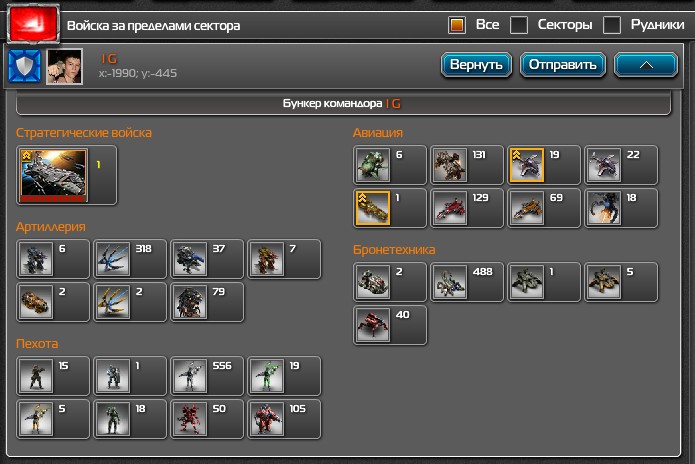Select the artillery unit with count 37

coord(207,259)
